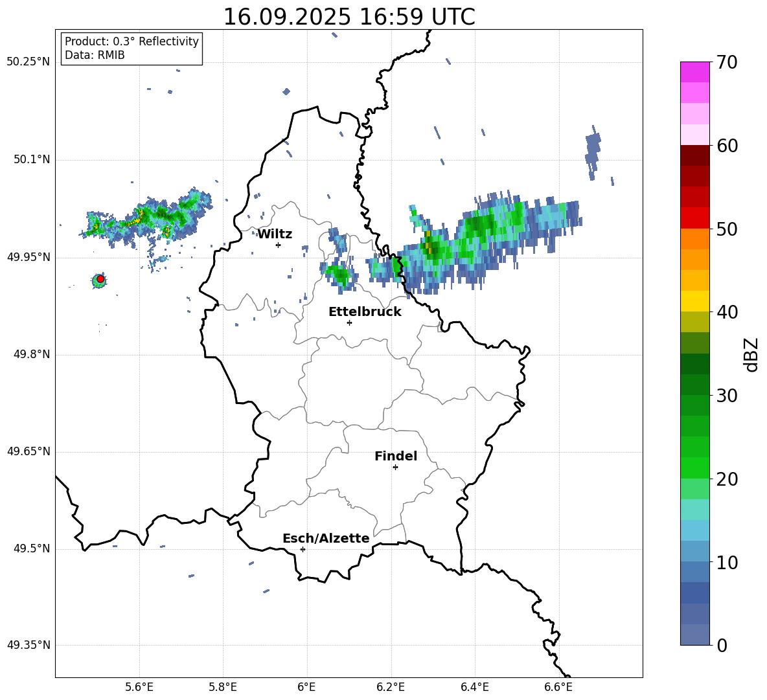Image resolution: width=767 pixels, height=700 pixels.
Task: Click the yellow colorbar swatch above 40
Action: click(x=694, y=301)
